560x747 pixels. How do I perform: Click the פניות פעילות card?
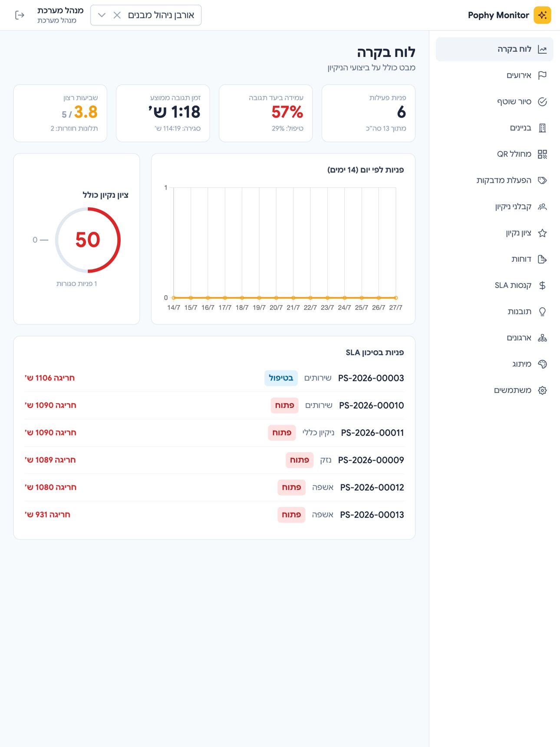pos(368,113)
